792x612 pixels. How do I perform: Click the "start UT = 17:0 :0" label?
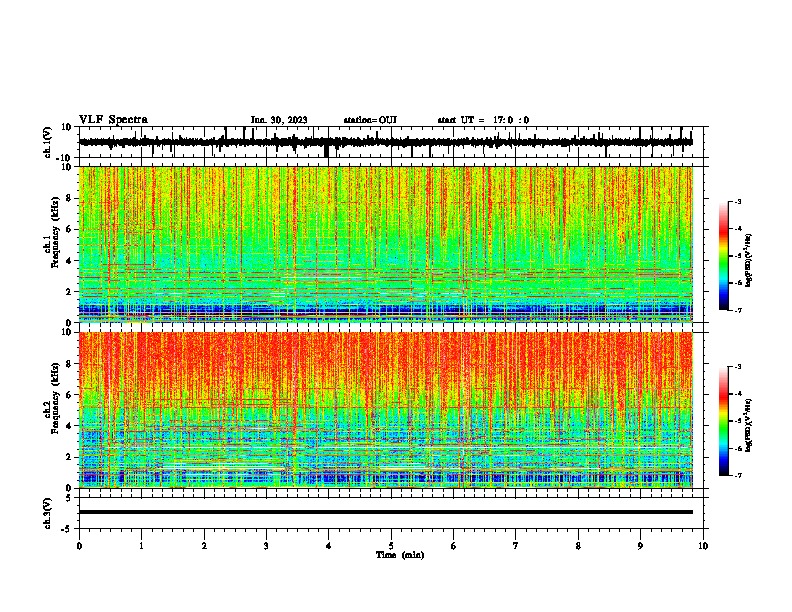pyautogui.click(x=483, y=120)
